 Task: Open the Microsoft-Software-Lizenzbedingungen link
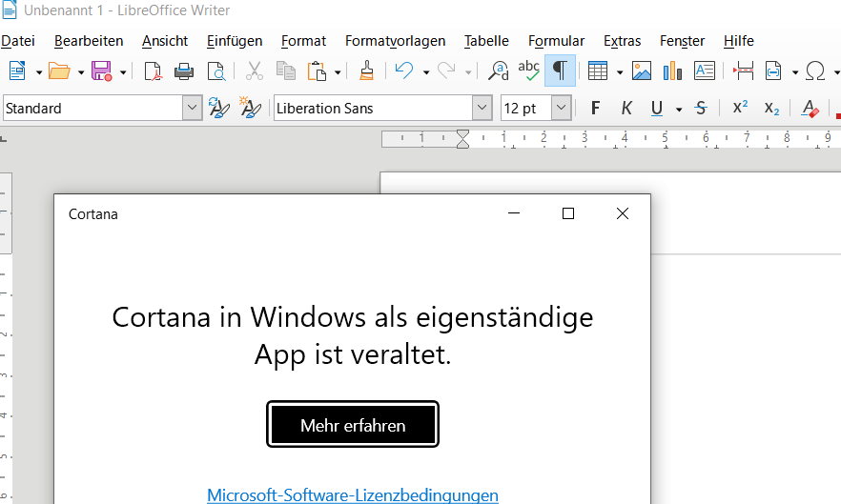[x=353, y=494]
